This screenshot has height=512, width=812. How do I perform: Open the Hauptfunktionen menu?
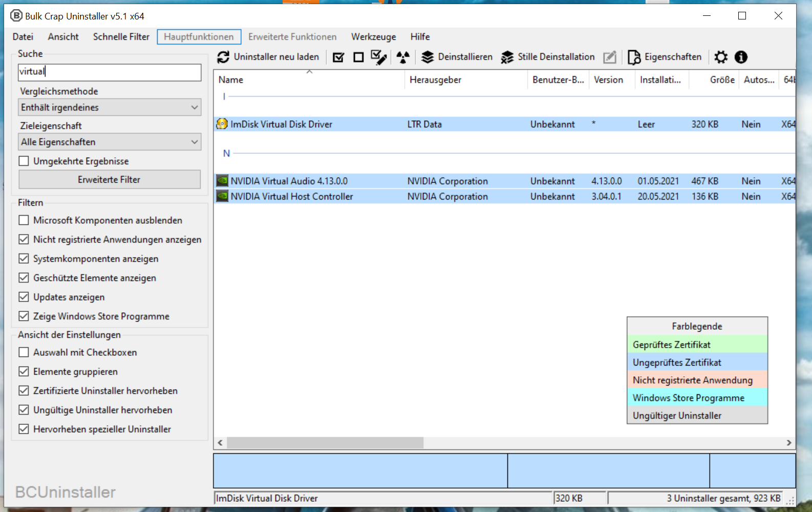pyautogui.click(x=199, y=37)
